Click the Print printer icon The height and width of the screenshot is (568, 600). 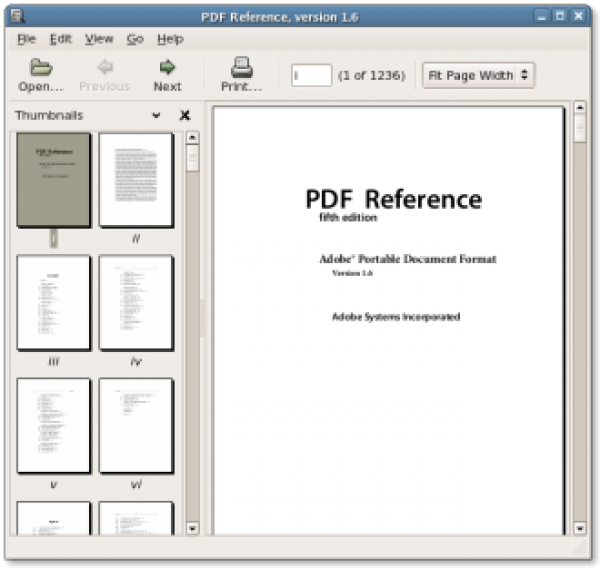pyautogui.click(x=241, y=68)
